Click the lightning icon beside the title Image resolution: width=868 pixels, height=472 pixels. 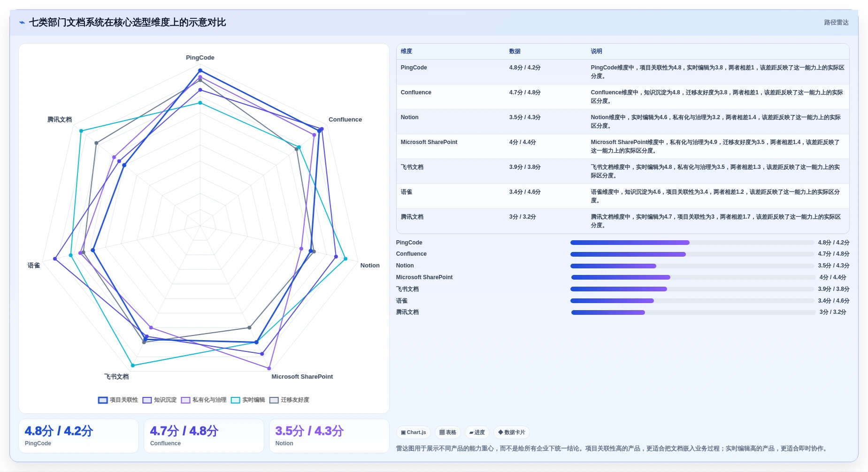[x=22, y=23]
